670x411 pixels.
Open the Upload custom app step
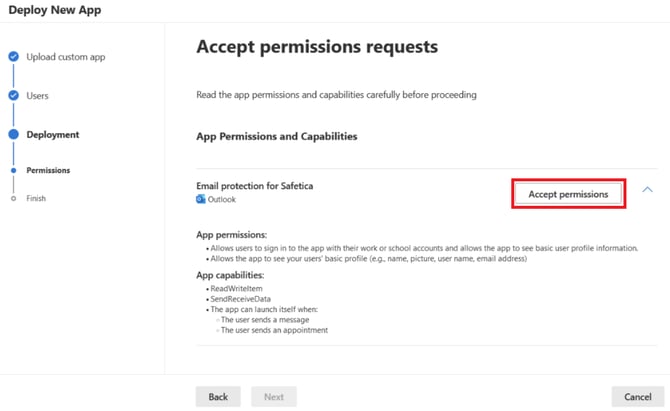pyautogui.click(x=65, y=57)
